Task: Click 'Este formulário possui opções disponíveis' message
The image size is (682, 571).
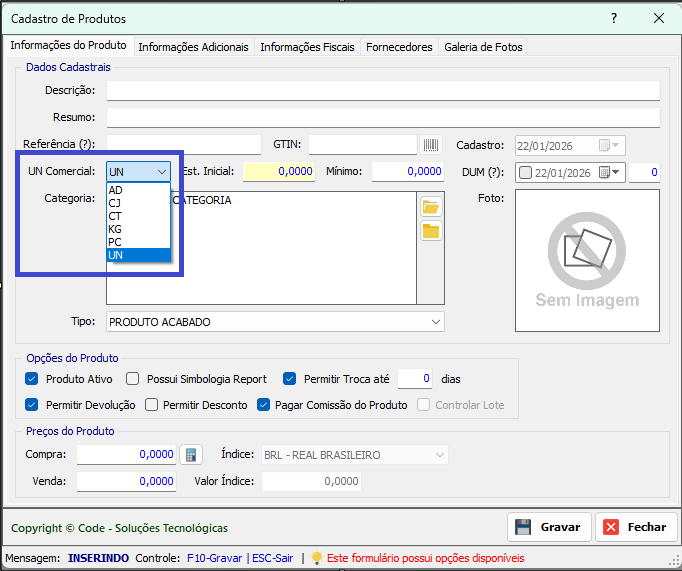Action: (425, 558)
